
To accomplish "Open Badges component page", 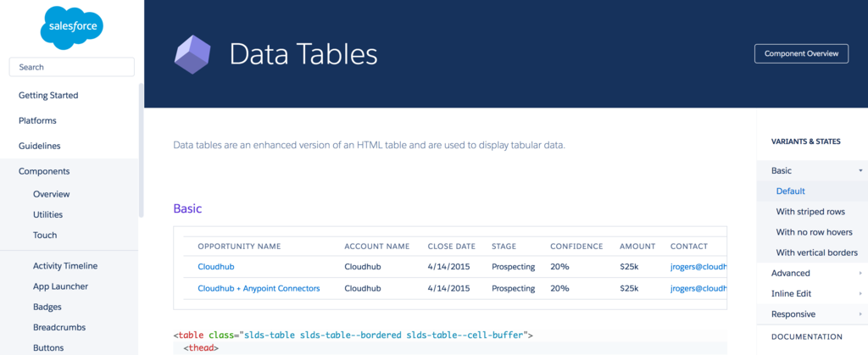I will coord(47,307).
